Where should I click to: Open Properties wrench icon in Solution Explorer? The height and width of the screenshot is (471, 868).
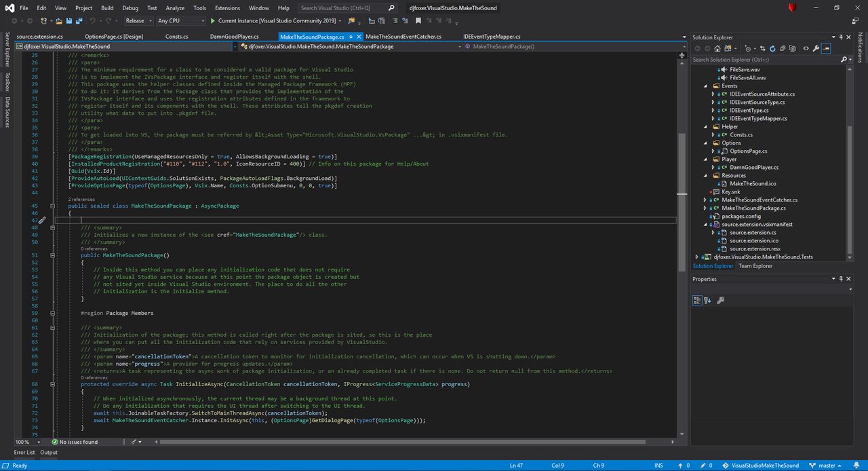coord(816,48)
